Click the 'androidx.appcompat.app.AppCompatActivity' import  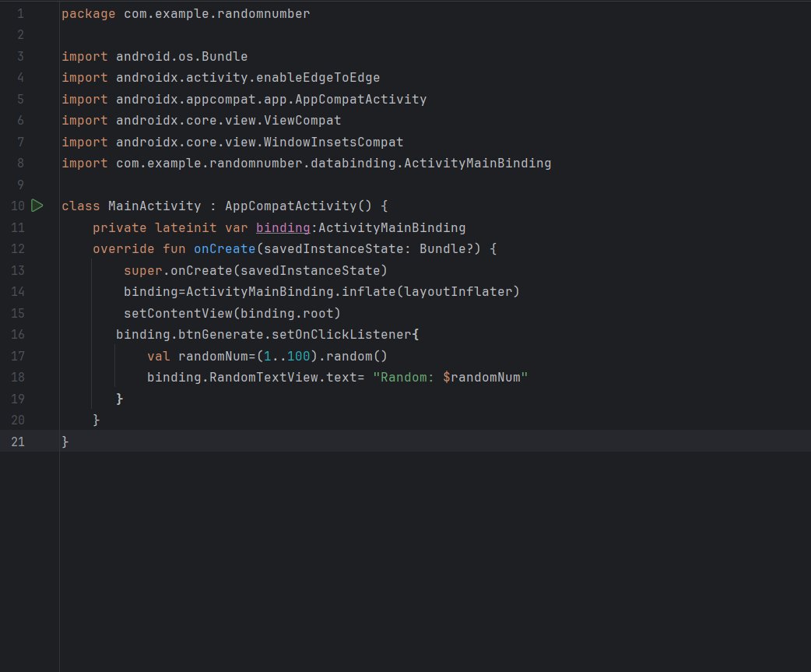[271, 100]
